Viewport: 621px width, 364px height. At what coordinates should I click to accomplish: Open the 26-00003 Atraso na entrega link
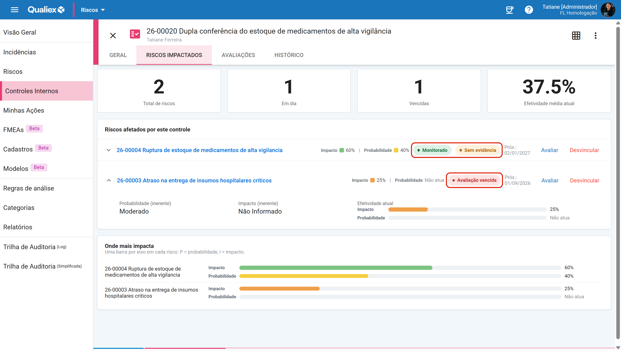click(x=194, y=180)
